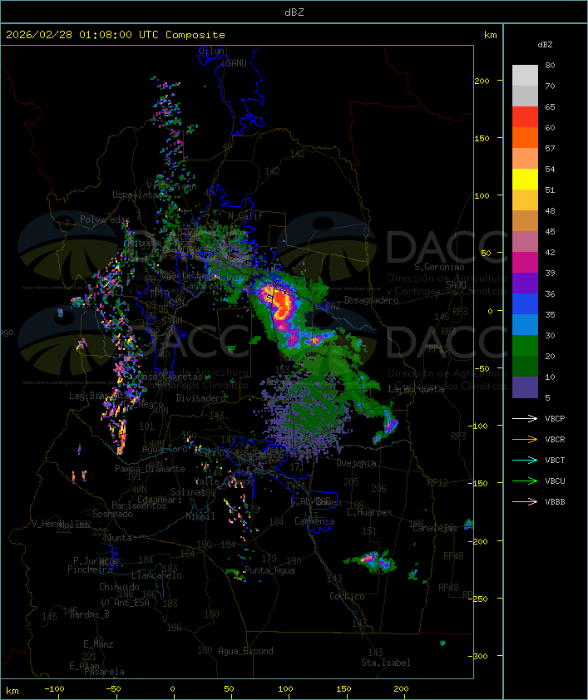Click the 'Pampa_Diamante' map label
This screenshot has height=700, width=588.
pos(150,469)
